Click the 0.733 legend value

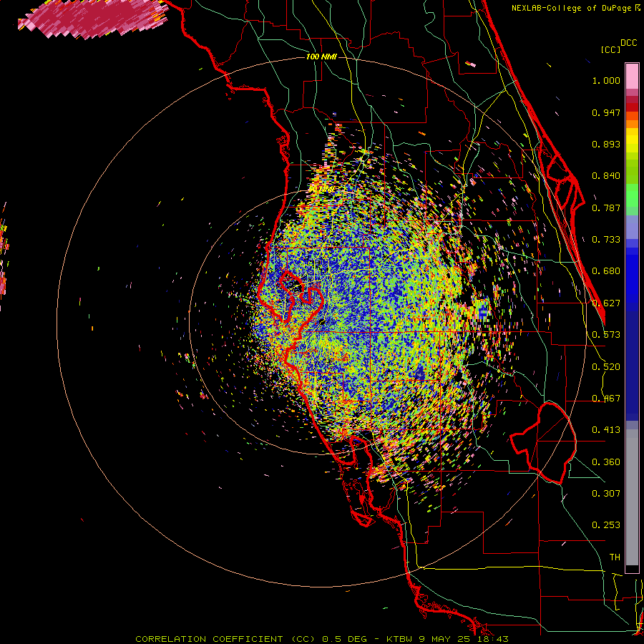(606, 240)
